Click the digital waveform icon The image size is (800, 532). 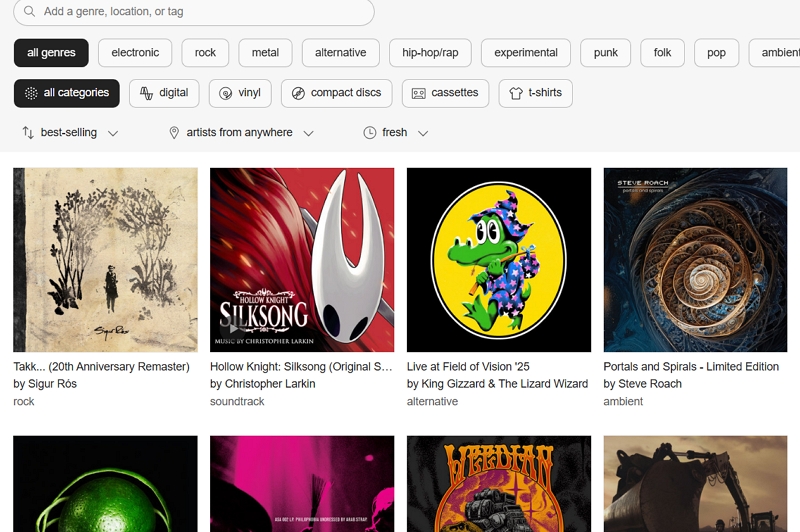(x=146, y=93)
